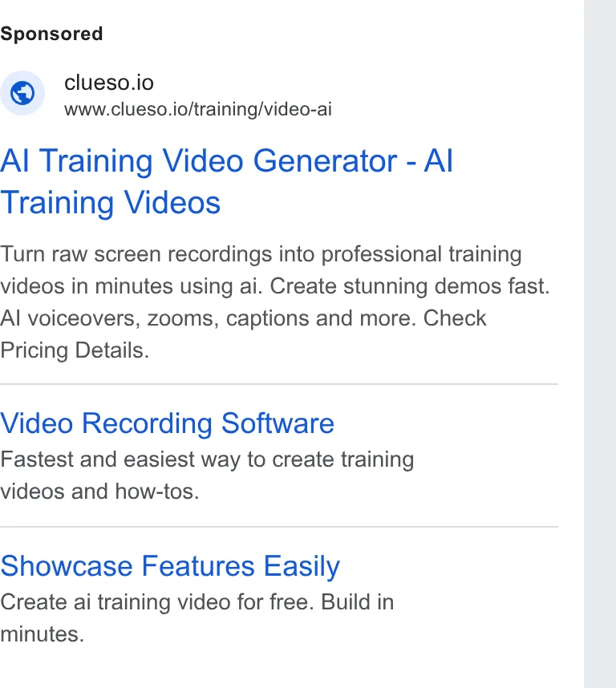616x688 pixels.
Task: Click the 'Pricing Details.' text
Action: point(75,350)
